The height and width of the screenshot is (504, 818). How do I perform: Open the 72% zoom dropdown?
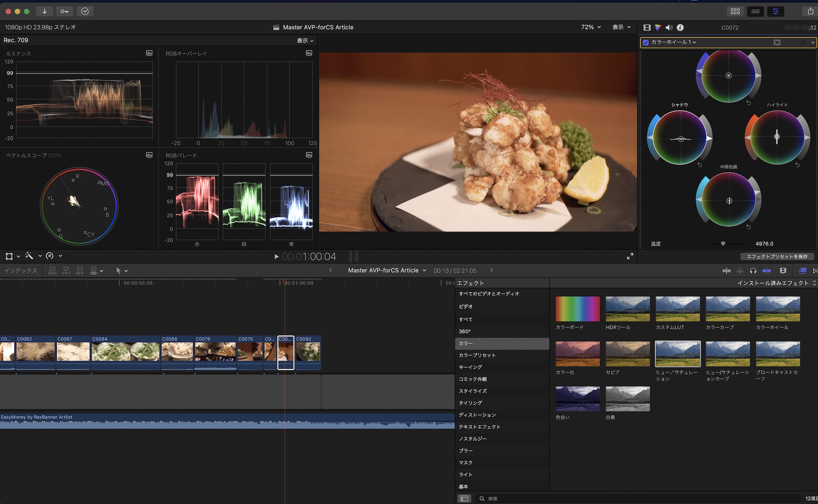tap(591, 27)
